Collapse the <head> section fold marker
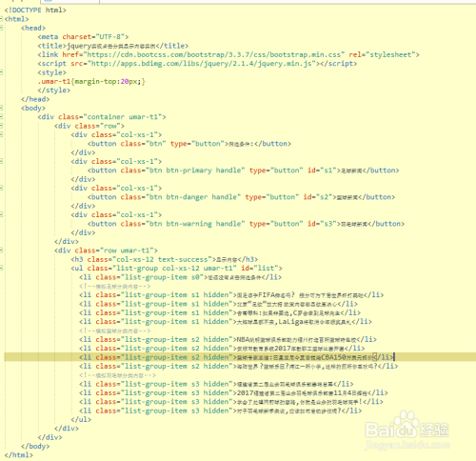Image resolution: width=476 pixels, height=461 pixels. [x=1, y=28]
